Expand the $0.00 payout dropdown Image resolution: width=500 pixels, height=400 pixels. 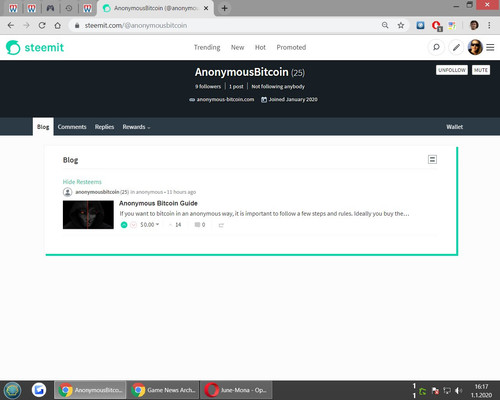(x=149, y=225)
